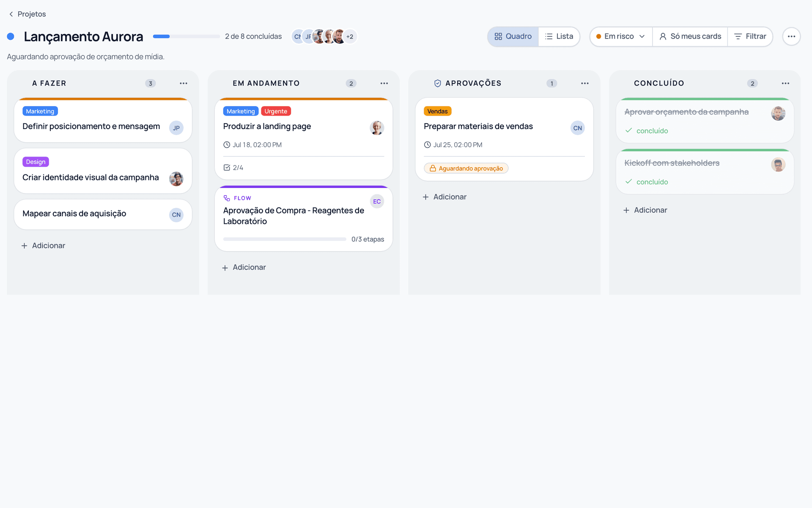This screenshot has height=508, width=812.
Task: Click the assignee photo on Criar identidade visual card
Action: pyautogui.click(x=176, y=179)
